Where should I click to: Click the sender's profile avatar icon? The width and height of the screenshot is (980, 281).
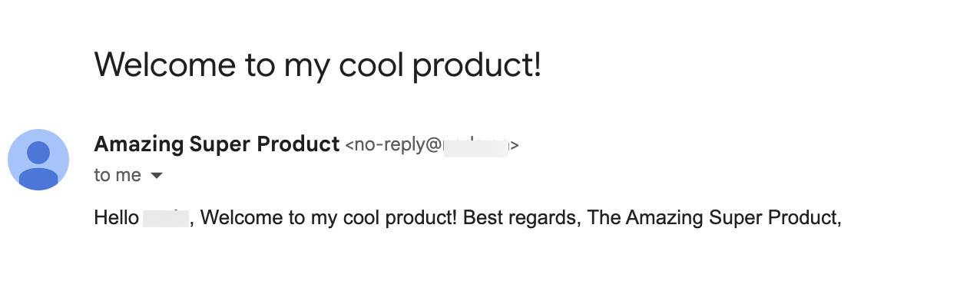pos(38,160)
